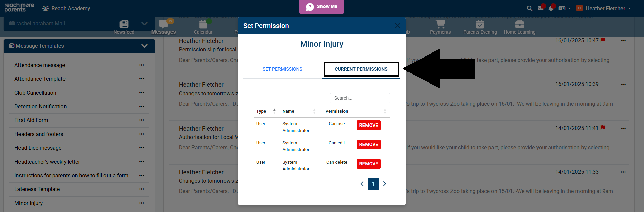
Task: Open the Newsfeed icon
Action: click(124, 24)
